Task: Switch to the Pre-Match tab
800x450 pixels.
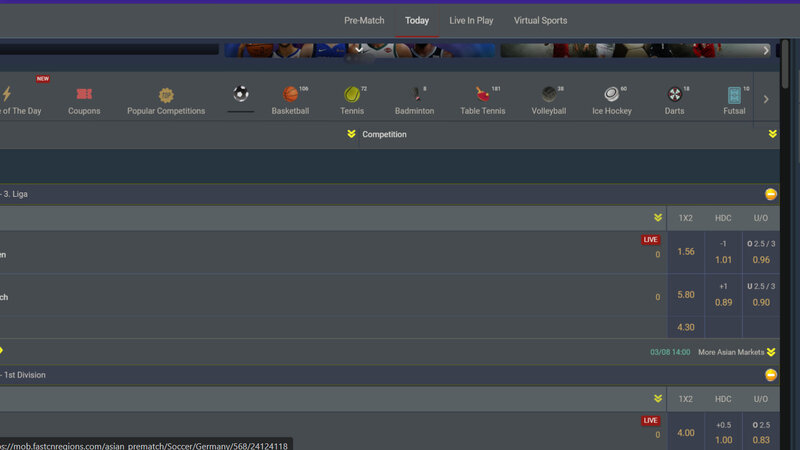Action: point(364,20)
